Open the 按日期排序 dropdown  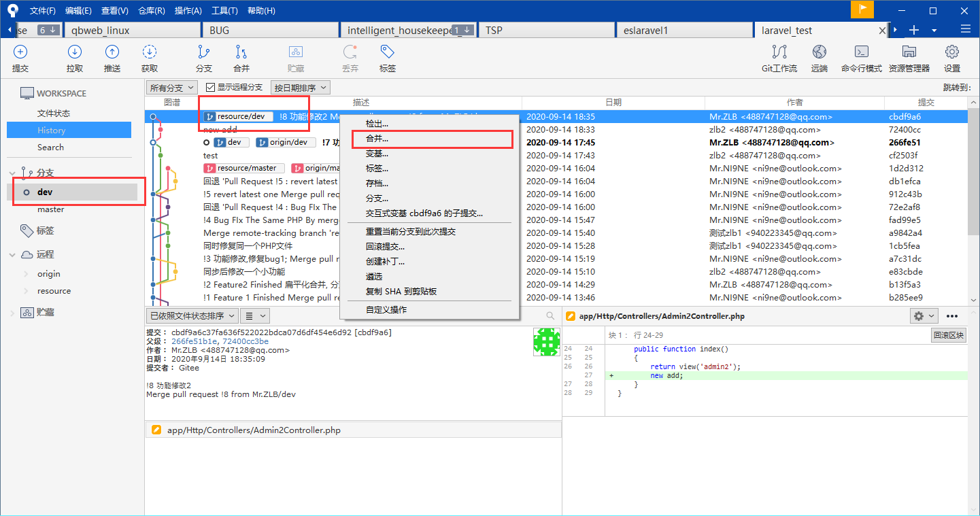pyautogui.click(x=300, y=87)
